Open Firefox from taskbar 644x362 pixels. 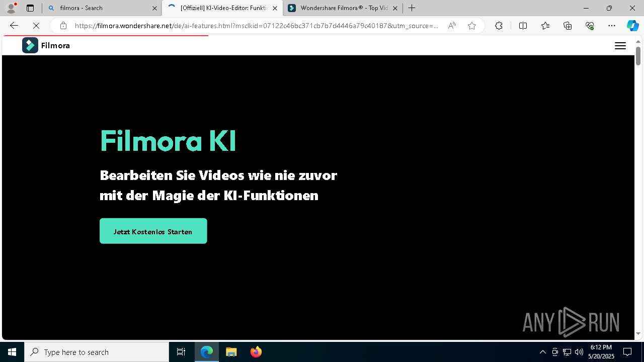pos(256,352)
